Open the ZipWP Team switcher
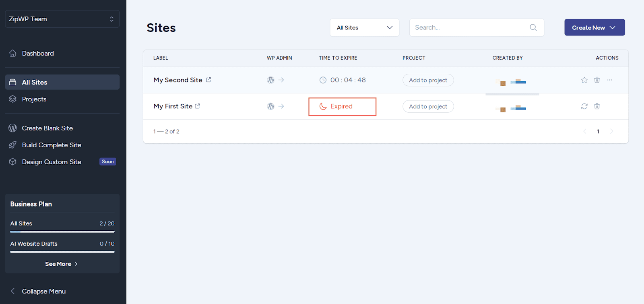The width and height of the screenshot is (644, 304). tap(62, 19)
